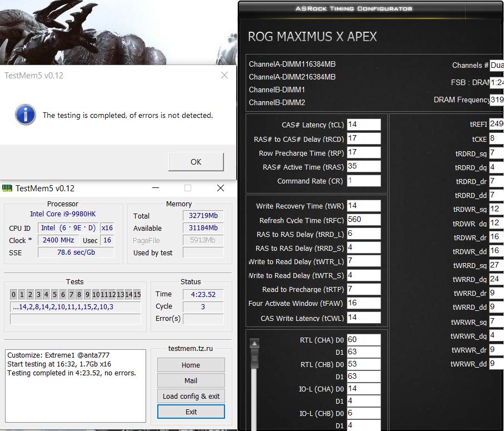The width and height of the screenshot is (504, 431).
Task: Click test number 0 box in Tests
Action: pyautogui.click(x=13, y=294)
